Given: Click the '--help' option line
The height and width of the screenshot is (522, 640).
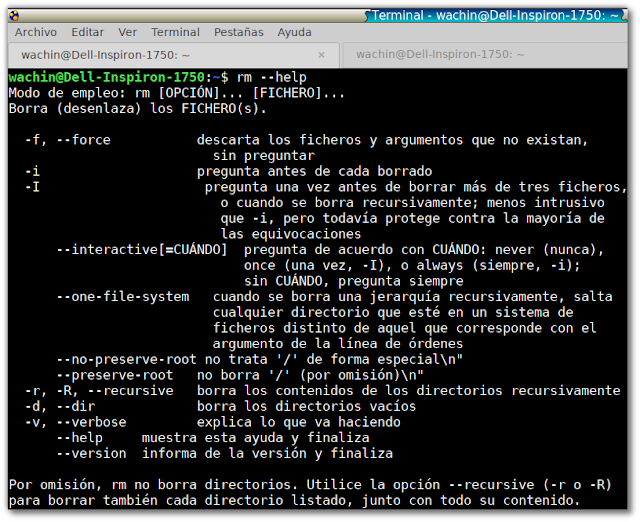Looking at the screenshot, I should coord(213,438).
